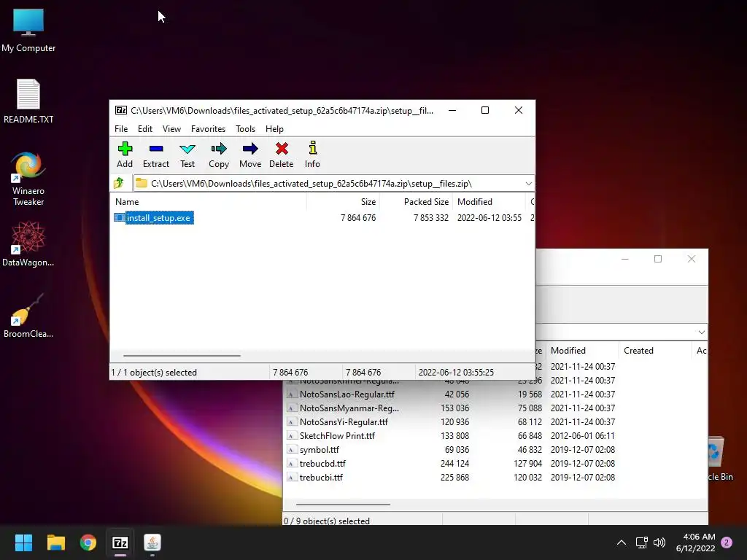Sort by Modified column in background window
The image size is (747, 560).
[582, 351]
